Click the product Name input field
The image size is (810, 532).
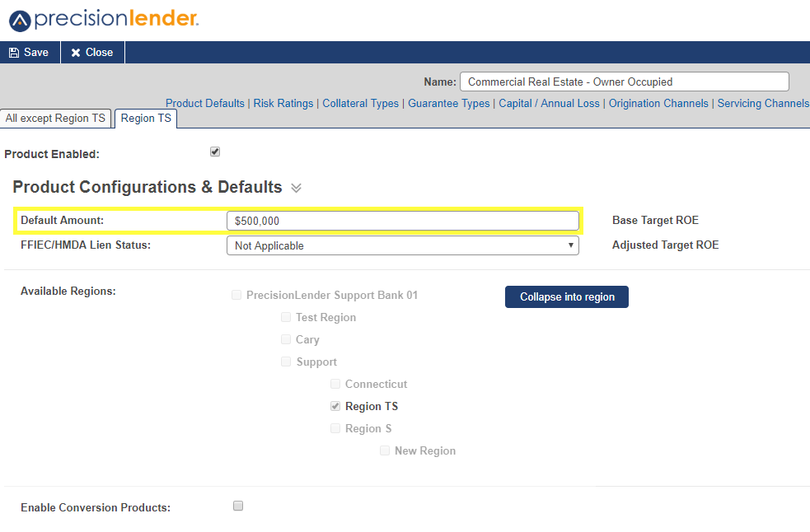625,82
